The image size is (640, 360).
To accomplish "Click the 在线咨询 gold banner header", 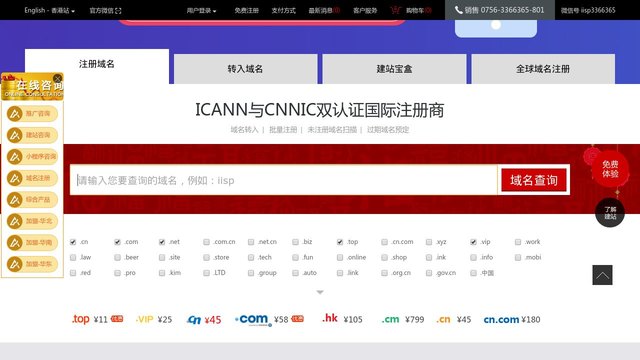I will 33,87.
